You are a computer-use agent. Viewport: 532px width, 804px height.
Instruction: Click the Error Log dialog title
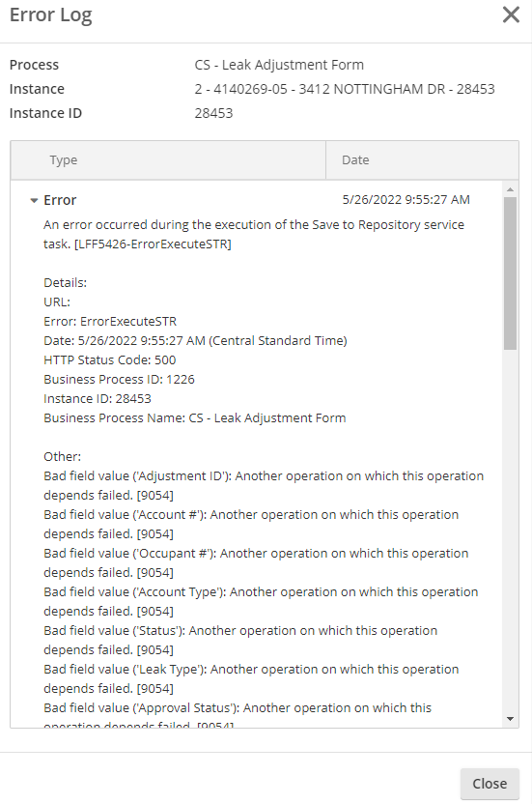tap(51, 15)
